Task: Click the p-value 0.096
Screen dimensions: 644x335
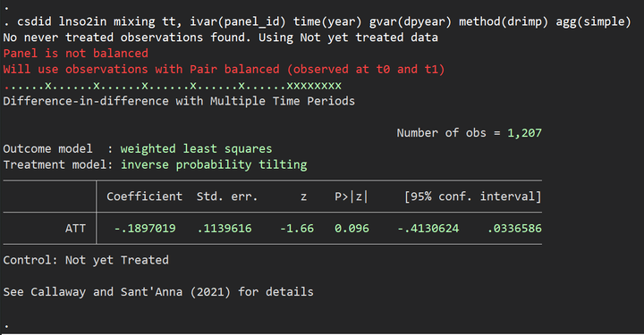Action: (352, 229)
